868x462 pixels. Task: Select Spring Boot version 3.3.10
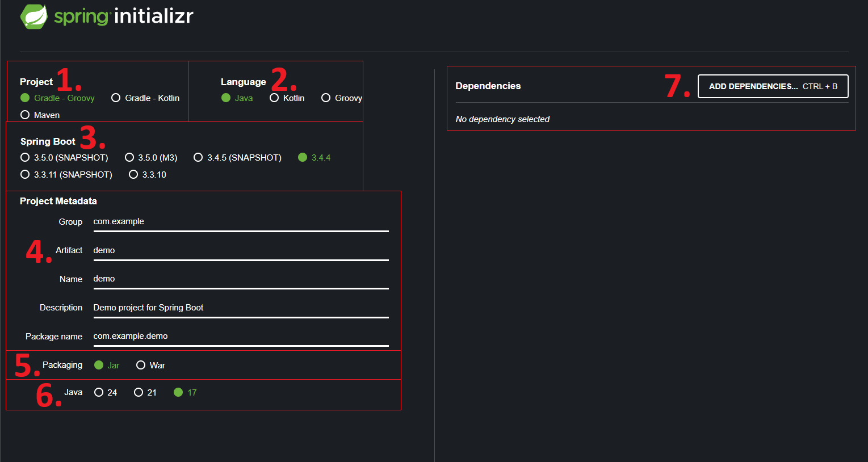point(148,174)
